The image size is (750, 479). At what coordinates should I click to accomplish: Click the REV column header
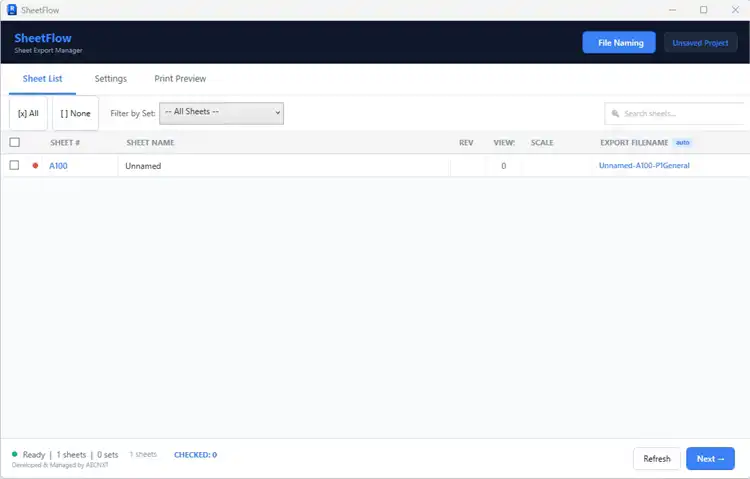point(466,143)
